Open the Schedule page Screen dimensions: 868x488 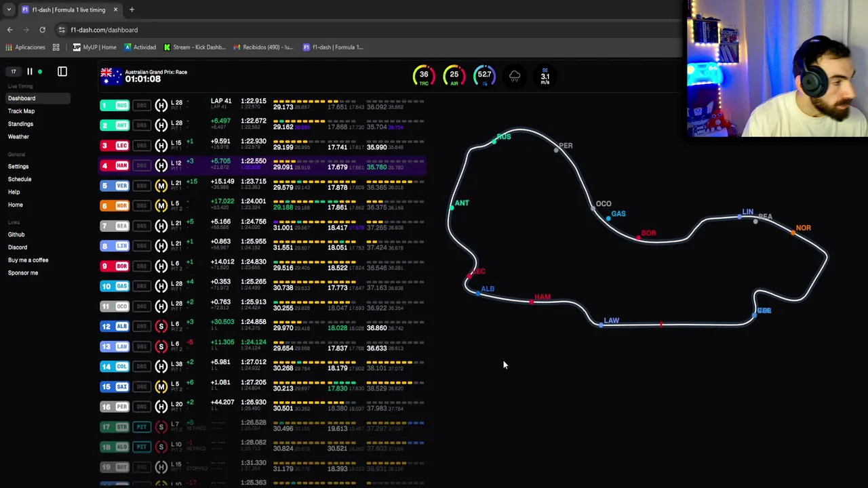[x=20, y=180]
